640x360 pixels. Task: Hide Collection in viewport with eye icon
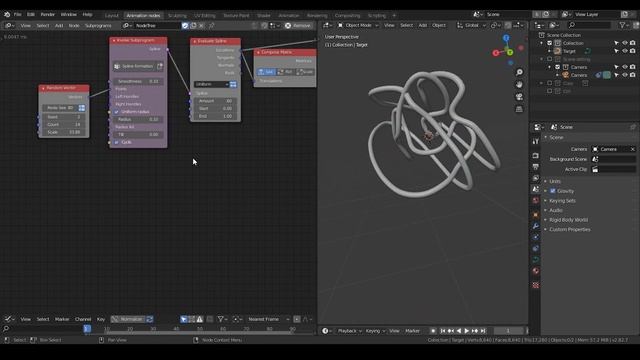coord(624,43)
